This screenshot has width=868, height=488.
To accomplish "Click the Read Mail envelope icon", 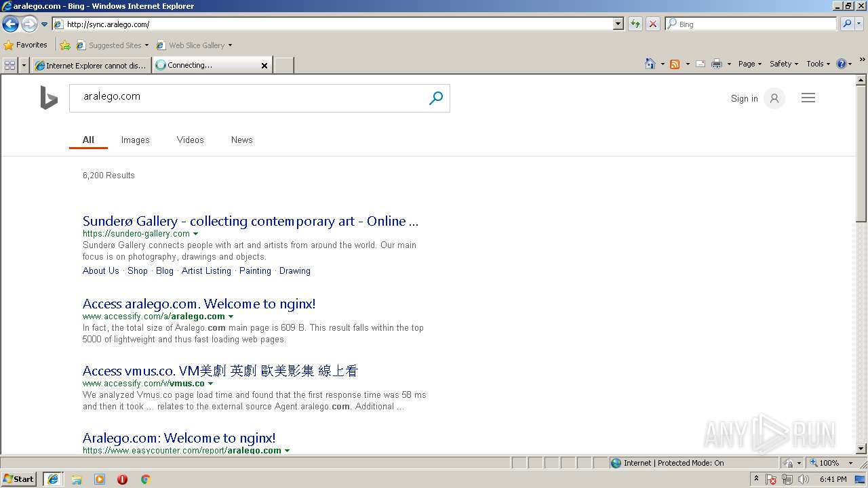I will pos(701,64).
